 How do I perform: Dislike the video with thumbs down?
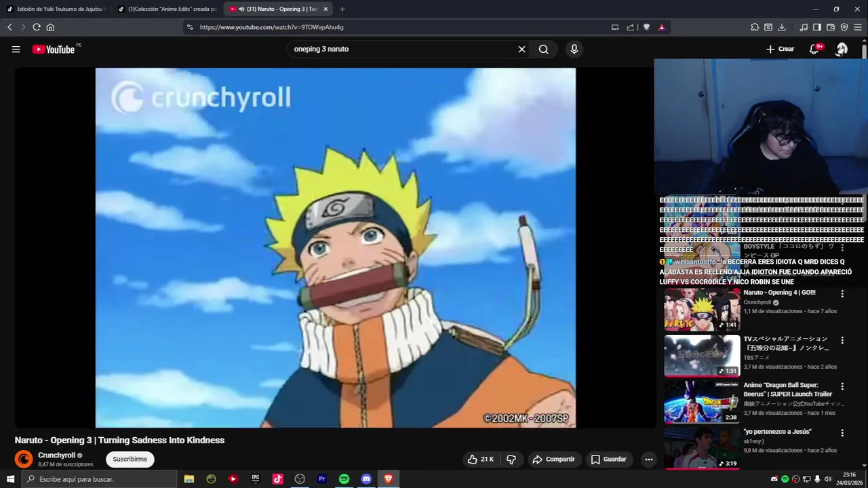[x=511, y=460]
